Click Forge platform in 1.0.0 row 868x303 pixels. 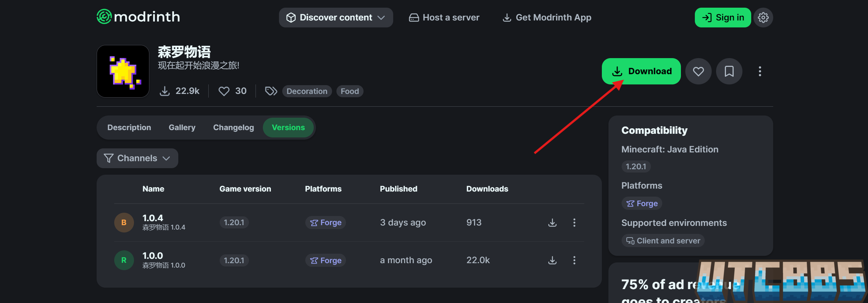click(325, 260)
